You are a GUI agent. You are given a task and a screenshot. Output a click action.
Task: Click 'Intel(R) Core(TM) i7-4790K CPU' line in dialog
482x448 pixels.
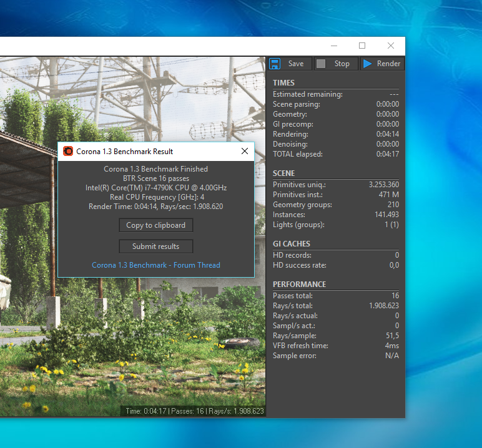(x=156, y=188)
